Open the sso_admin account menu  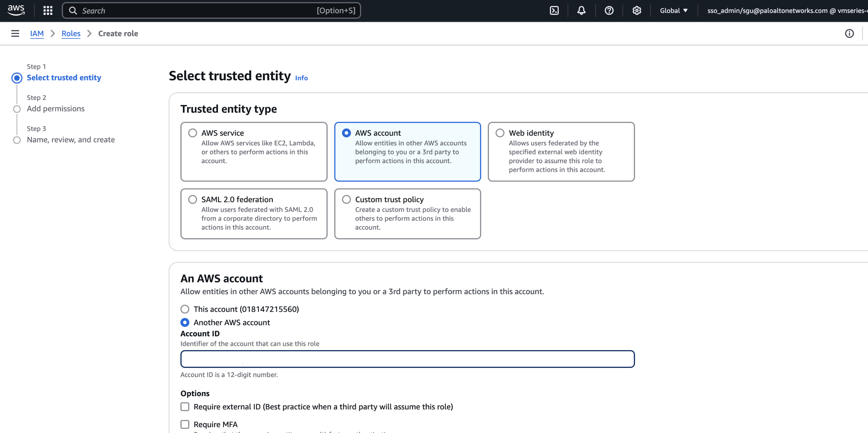(x=785, y=10)
